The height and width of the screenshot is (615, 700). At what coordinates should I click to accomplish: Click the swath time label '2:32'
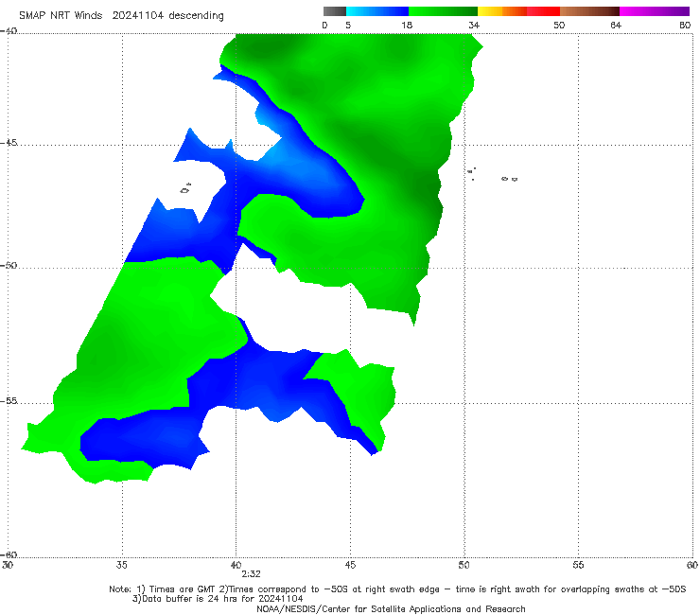coord(251,574)
